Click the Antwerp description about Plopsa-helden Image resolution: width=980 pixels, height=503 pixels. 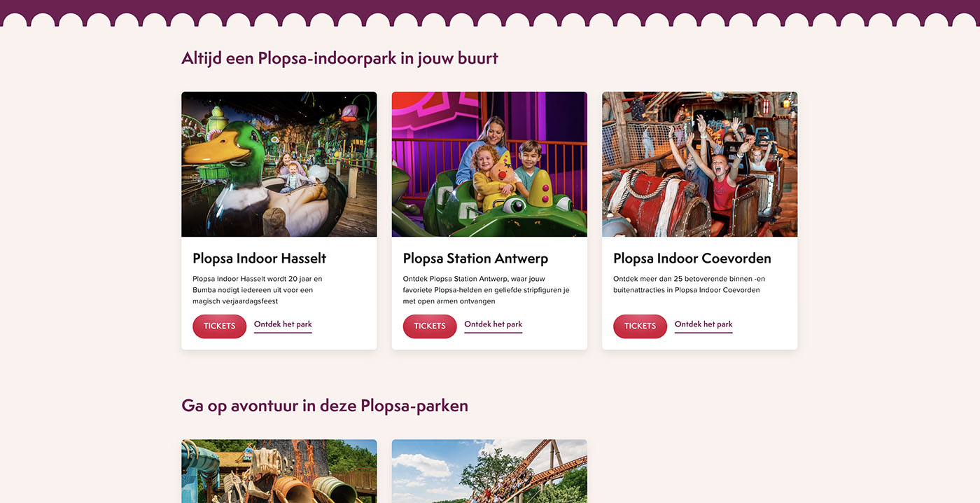(x=486, y=290)
